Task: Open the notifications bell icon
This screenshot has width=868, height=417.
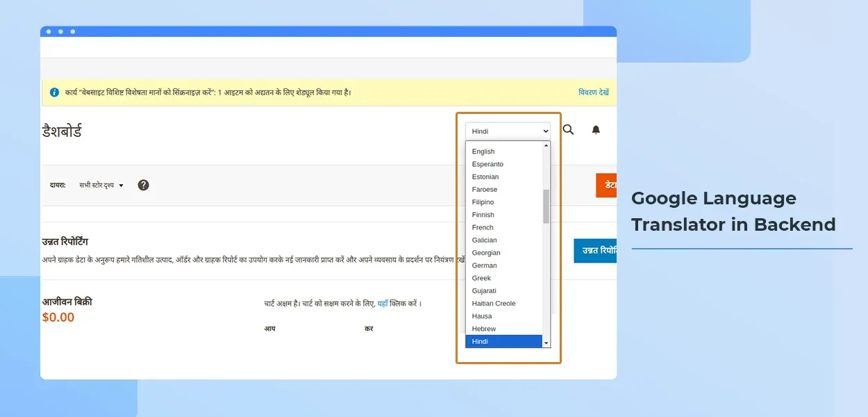Action: point(596,130)
